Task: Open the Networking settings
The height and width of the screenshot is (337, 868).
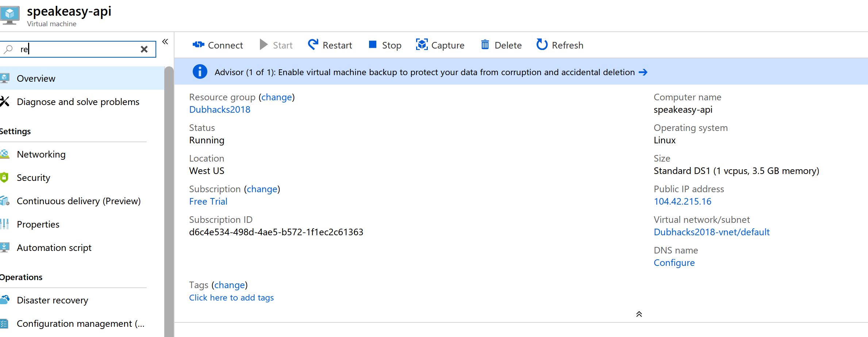Action: [x=82, y=154]
